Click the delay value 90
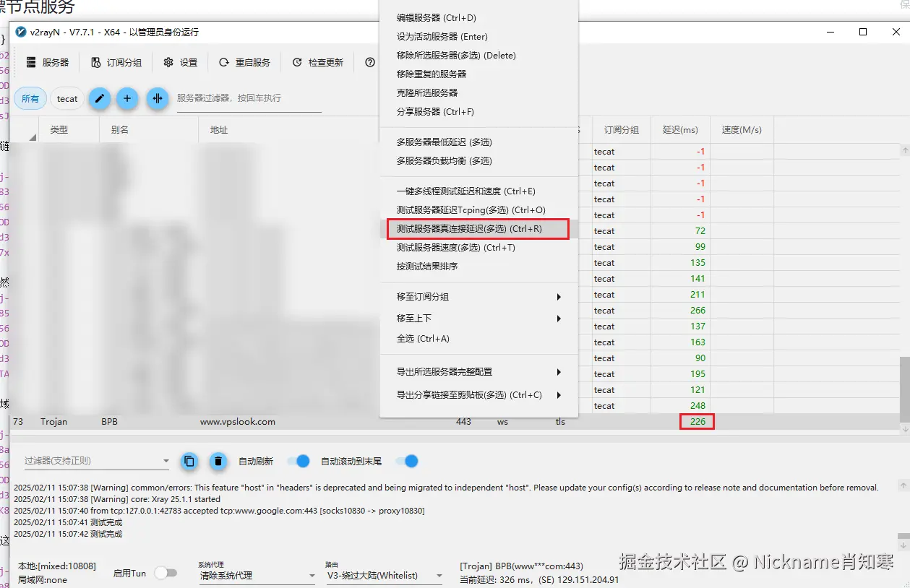 [x=700, y=358]
